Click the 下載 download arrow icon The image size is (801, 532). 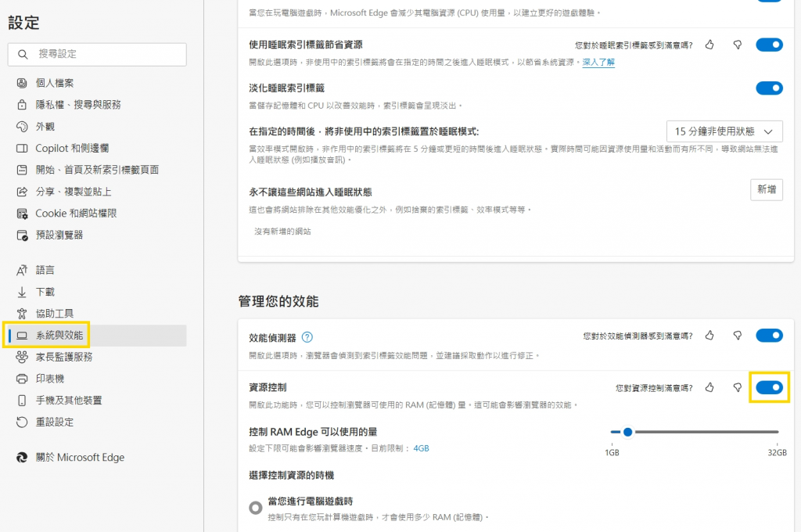tap(22, 292)
